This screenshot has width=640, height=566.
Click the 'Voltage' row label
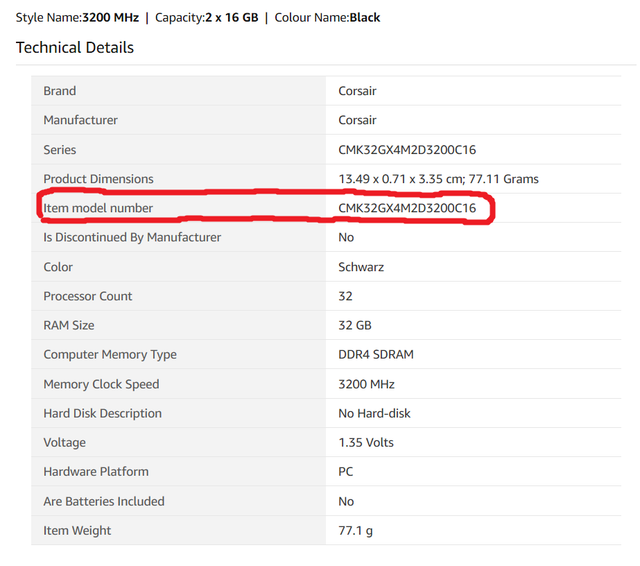pos(64,443)
